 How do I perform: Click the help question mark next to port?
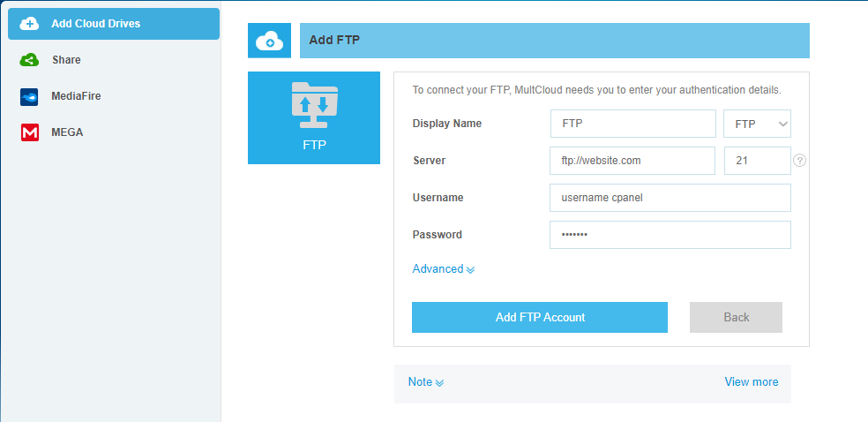click(x=800, y=161)
